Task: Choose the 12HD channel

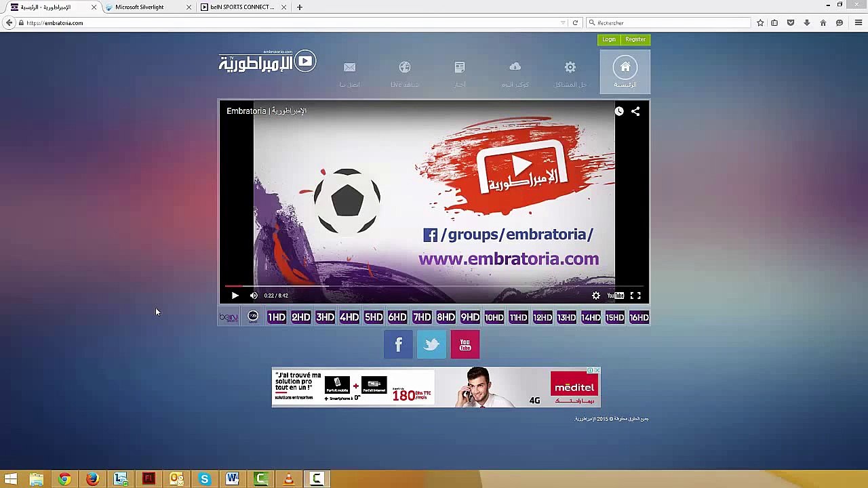Action: coord(542,317)
